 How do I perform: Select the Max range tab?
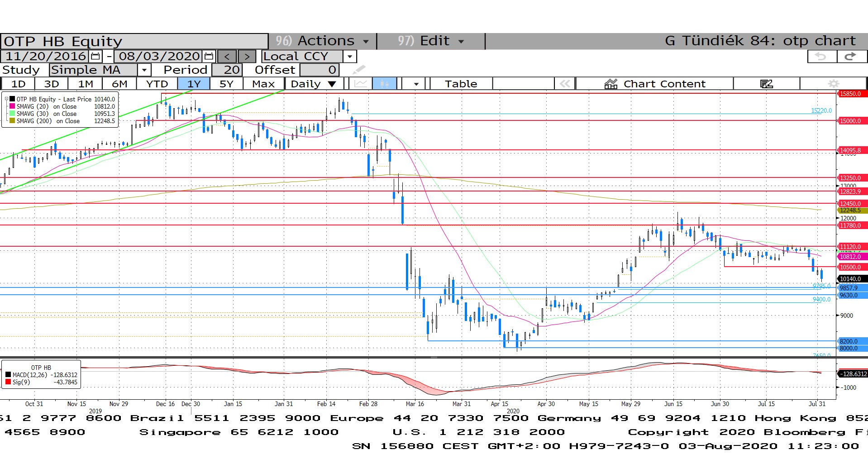pos(263,84)
